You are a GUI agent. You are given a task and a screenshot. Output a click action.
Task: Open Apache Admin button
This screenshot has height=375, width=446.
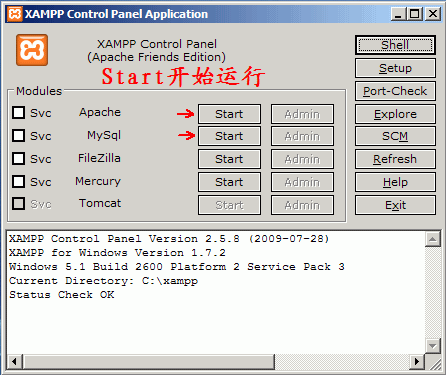[302, 114]
